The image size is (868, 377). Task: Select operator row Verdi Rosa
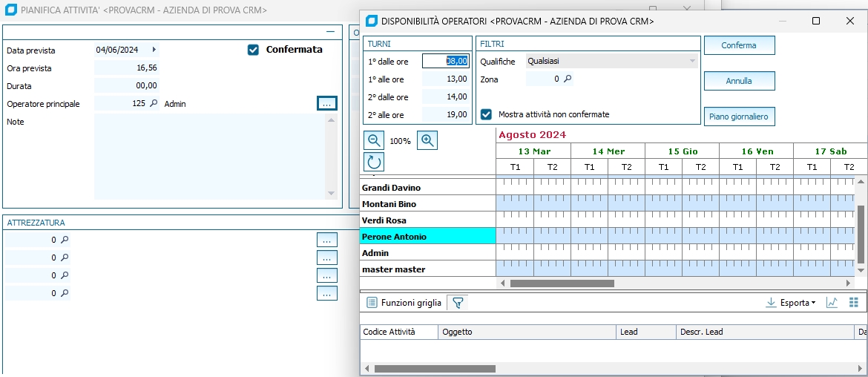tap(427, 220)
